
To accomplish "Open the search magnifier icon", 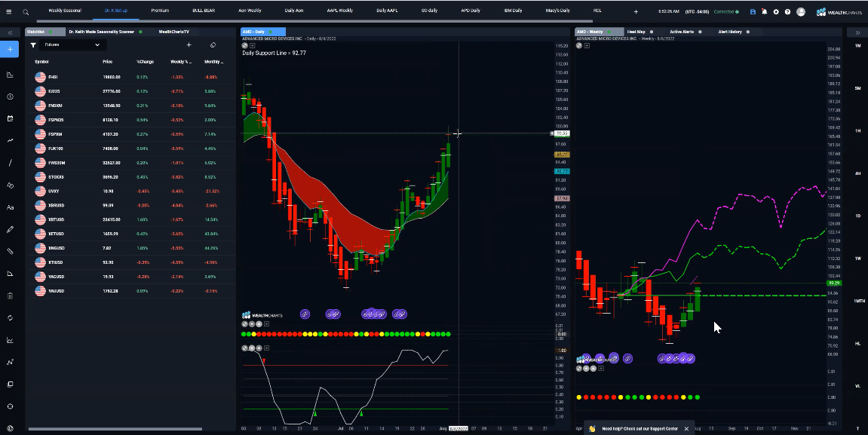I will click(x=26, y=11).
